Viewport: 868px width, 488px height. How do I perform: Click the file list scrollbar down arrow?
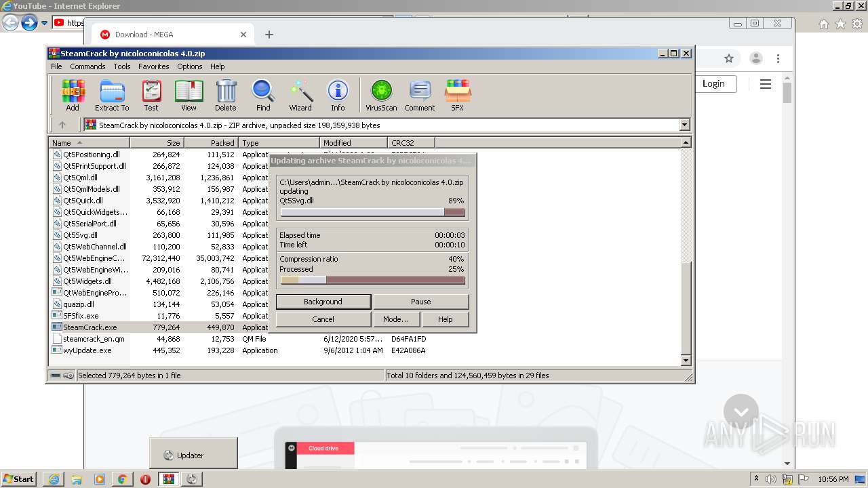click(x=686, y=361)
